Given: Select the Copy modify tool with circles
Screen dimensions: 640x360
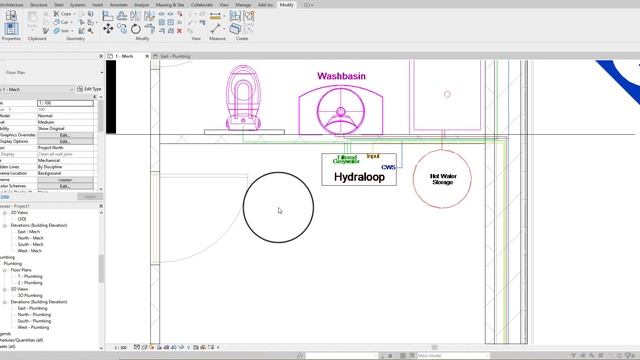Looking at the screenshot, I should pyautogui.click(x=122, y=29).
